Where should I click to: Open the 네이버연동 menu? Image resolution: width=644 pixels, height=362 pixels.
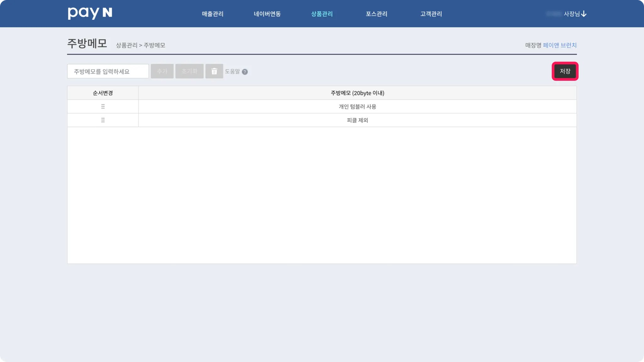[267, 14]
